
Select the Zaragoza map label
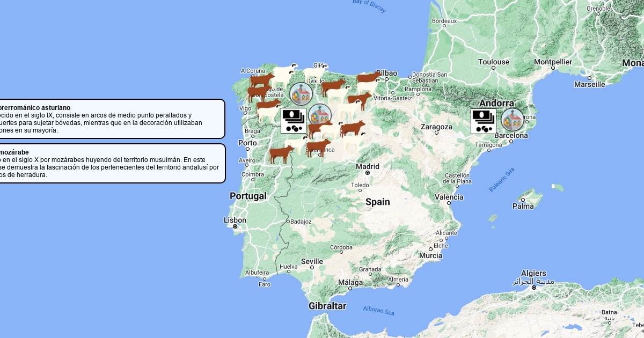click(436, 127)
